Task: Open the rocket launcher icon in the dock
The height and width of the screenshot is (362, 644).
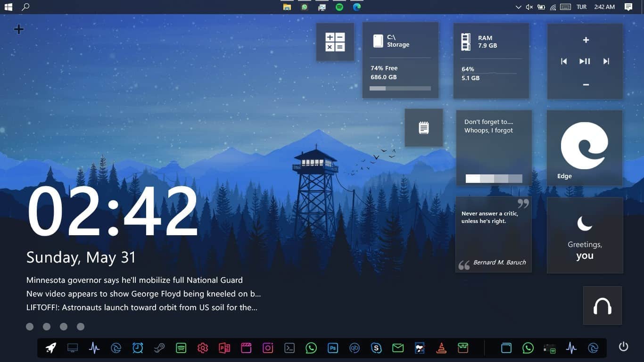Action: (51, 348)
